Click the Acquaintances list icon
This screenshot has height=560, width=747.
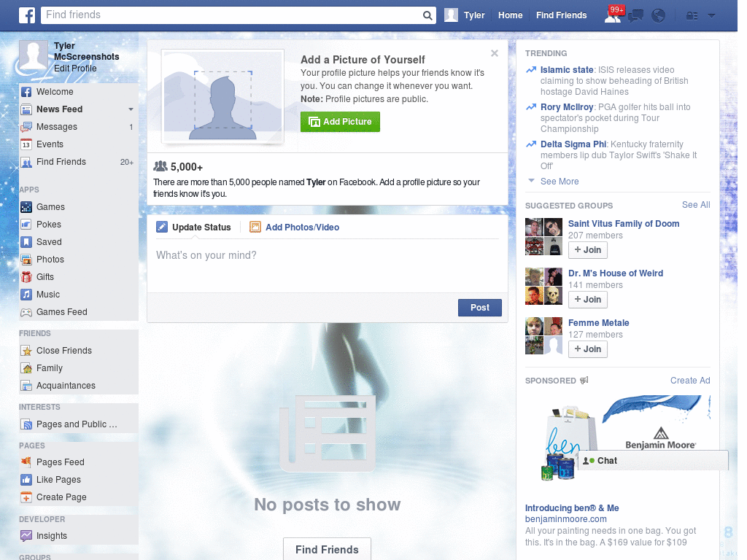26,386
